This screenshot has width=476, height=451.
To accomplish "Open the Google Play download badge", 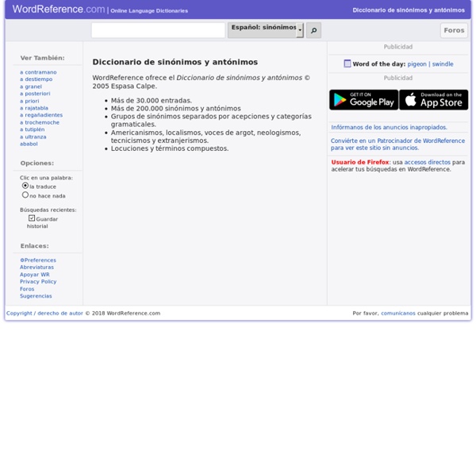I will pyautogui.click(x=363, y=99).
